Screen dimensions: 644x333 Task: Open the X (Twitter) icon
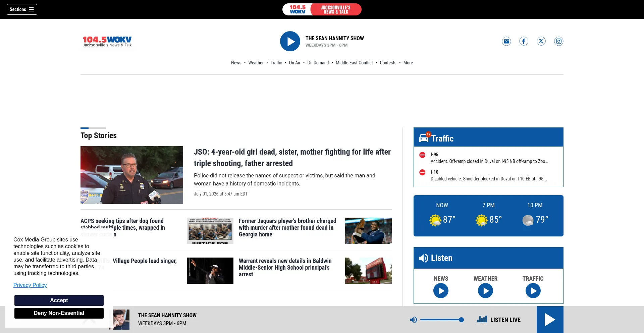541,41
